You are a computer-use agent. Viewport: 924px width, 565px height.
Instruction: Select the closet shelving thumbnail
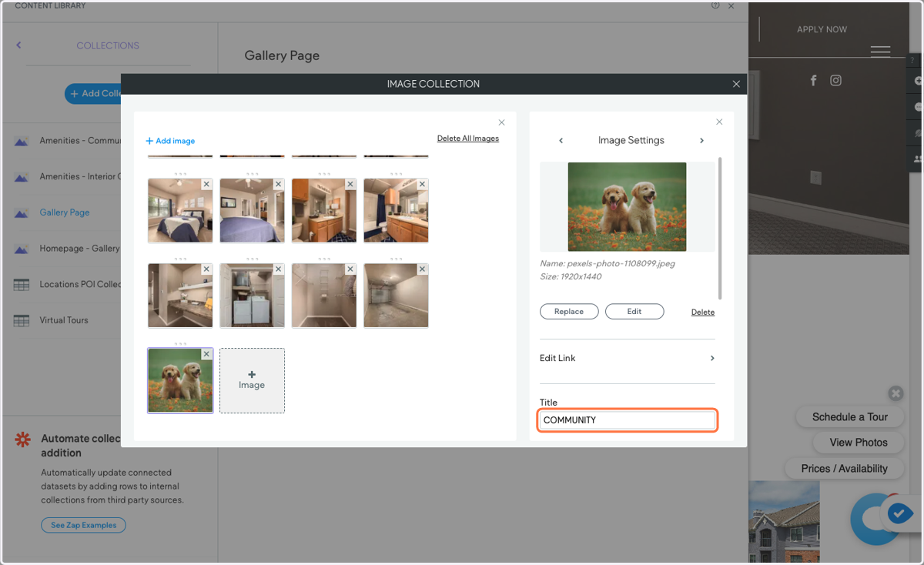pyautogui.click(x=324, y=296)
